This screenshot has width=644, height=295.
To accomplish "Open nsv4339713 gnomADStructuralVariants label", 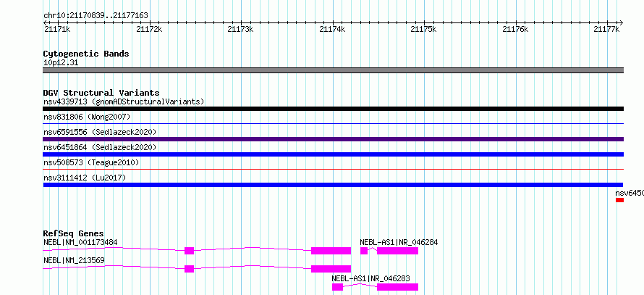I will [x=124, y=101].
